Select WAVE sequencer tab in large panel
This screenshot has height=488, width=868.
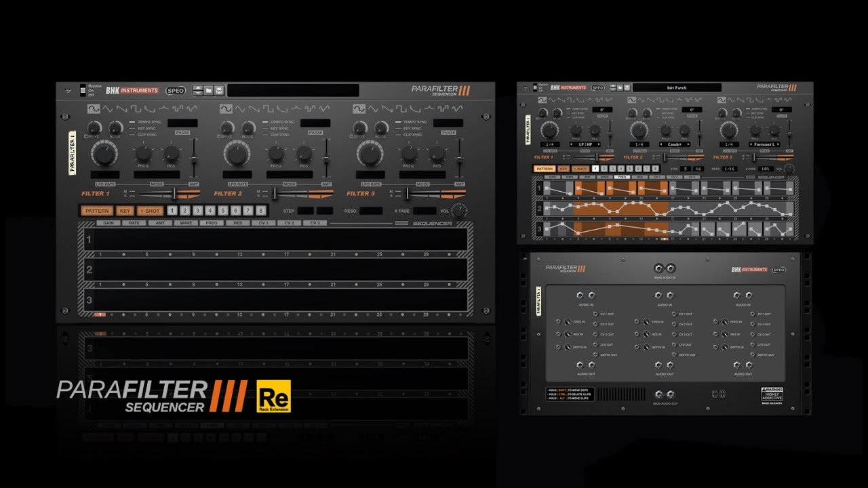point(185,223)
